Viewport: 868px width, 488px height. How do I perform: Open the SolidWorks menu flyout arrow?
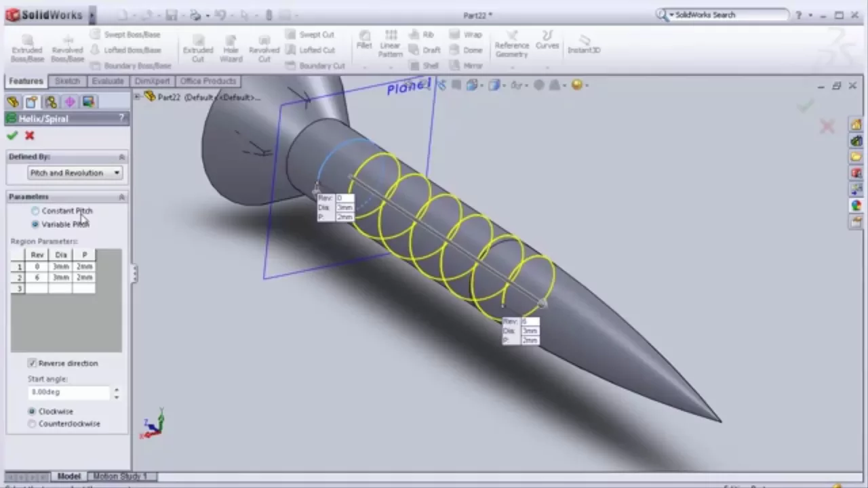pos(92,15)
